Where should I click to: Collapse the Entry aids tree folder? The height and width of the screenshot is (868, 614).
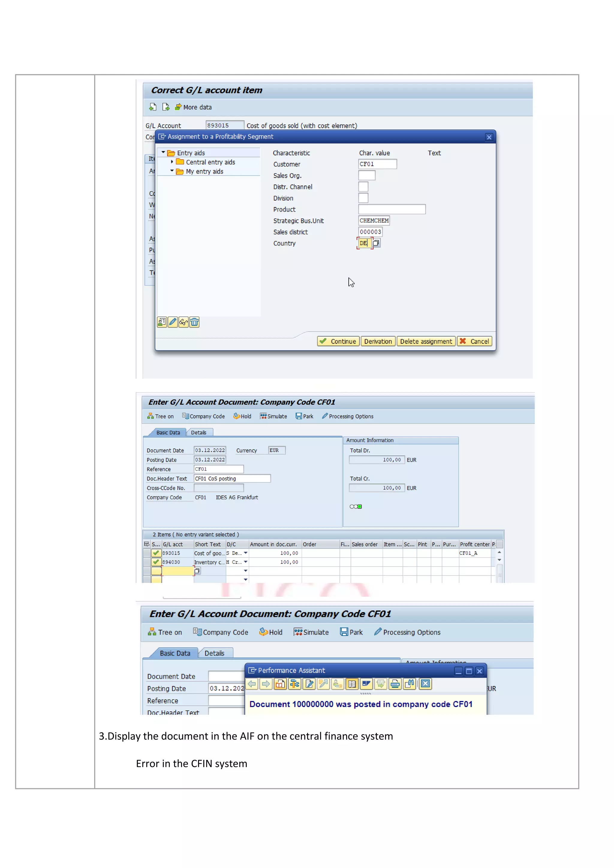click(x=163, y=152)
